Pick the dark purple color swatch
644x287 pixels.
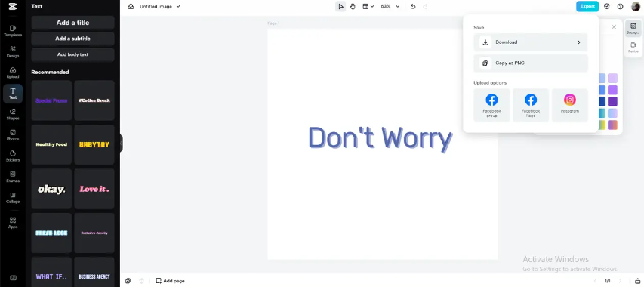point(612,101)
